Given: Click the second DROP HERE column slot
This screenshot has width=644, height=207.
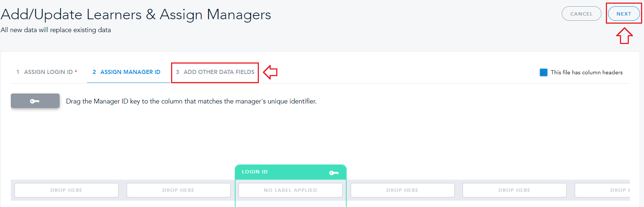Looking at the screenshot, I should [178, 190].
